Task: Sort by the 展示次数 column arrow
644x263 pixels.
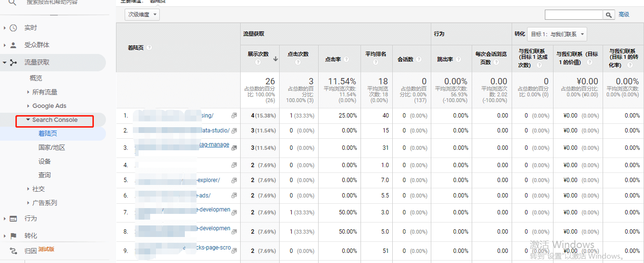Action: pos(276,59)
